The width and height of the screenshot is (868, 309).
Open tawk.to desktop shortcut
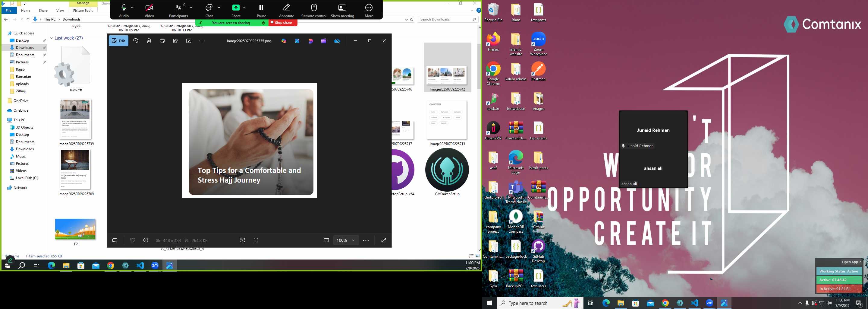pyautogui.click(x=493, y=101)
